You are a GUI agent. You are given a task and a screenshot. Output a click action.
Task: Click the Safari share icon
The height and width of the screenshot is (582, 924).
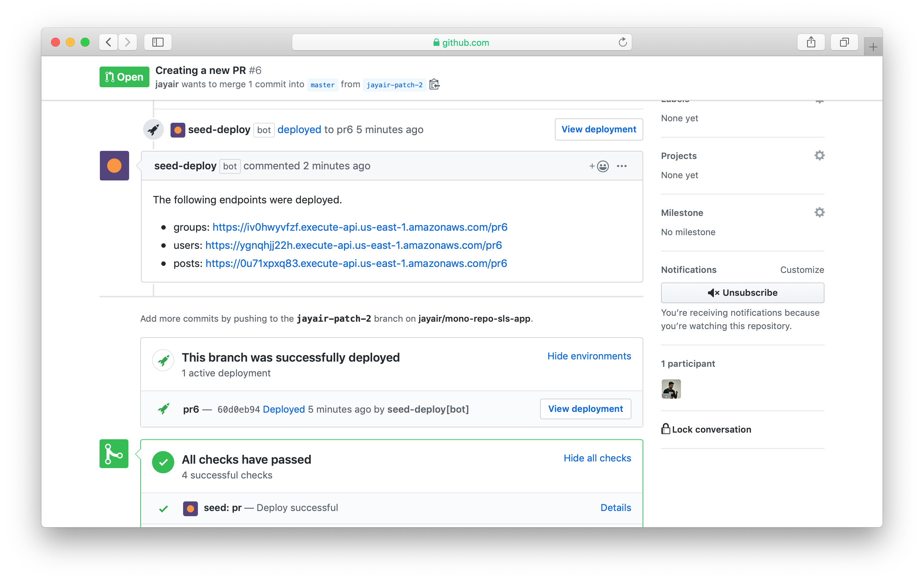pyautogui.click(x=811, y=42)
